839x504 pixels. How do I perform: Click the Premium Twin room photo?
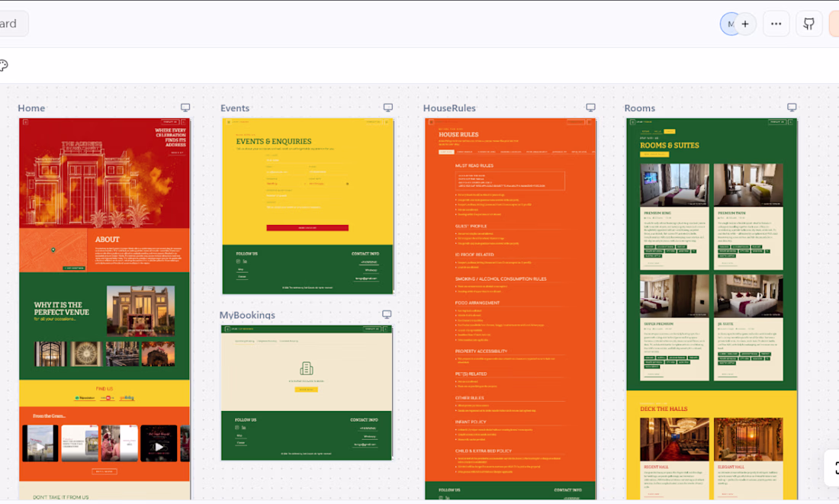(x=748, y=185)
